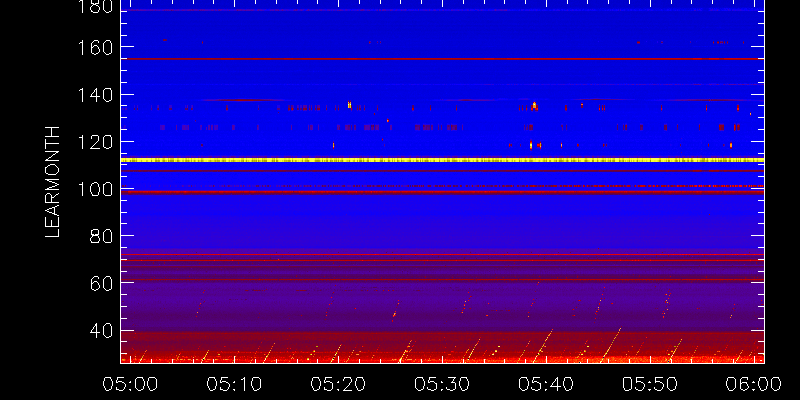Click the 160 frequency axis label

pyautogui.click(x=95, y=47)
